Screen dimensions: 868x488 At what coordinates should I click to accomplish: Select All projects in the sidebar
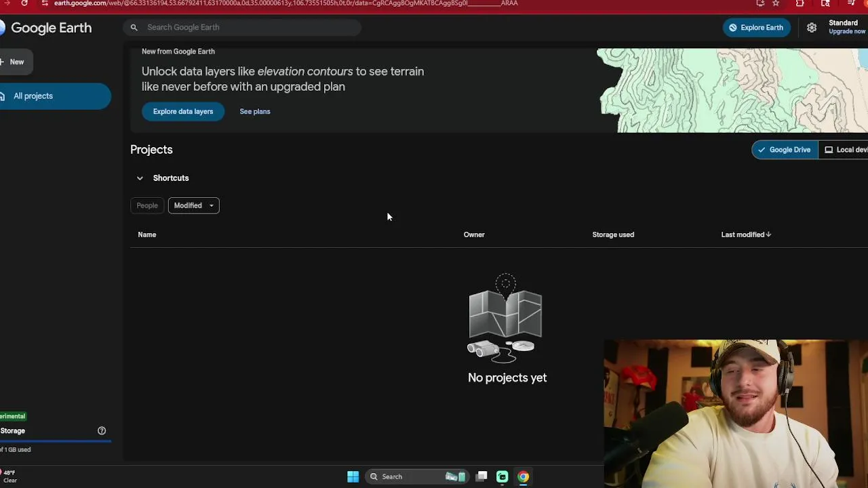click(x=54, y=96)
